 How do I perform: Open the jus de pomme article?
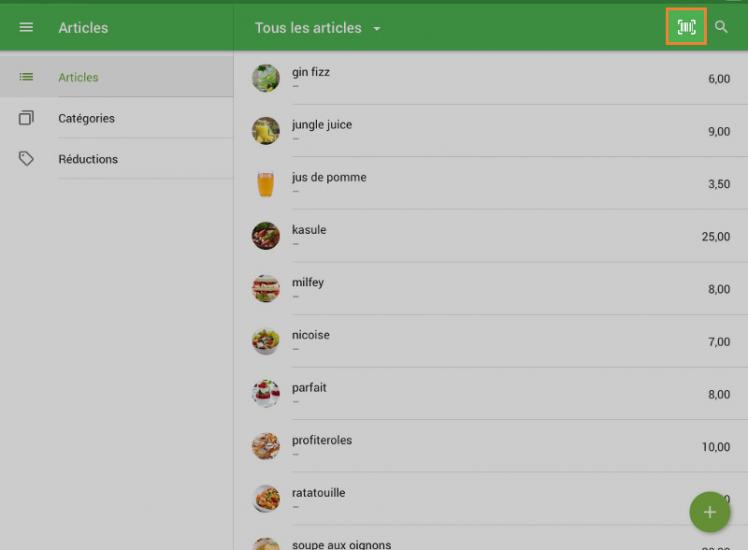(329, 178)
